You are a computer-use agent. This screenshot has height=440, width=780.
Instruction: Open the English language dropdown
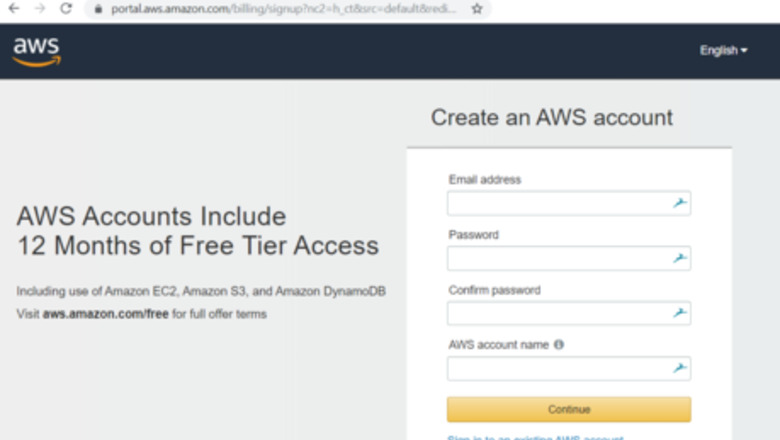(723, 51)
